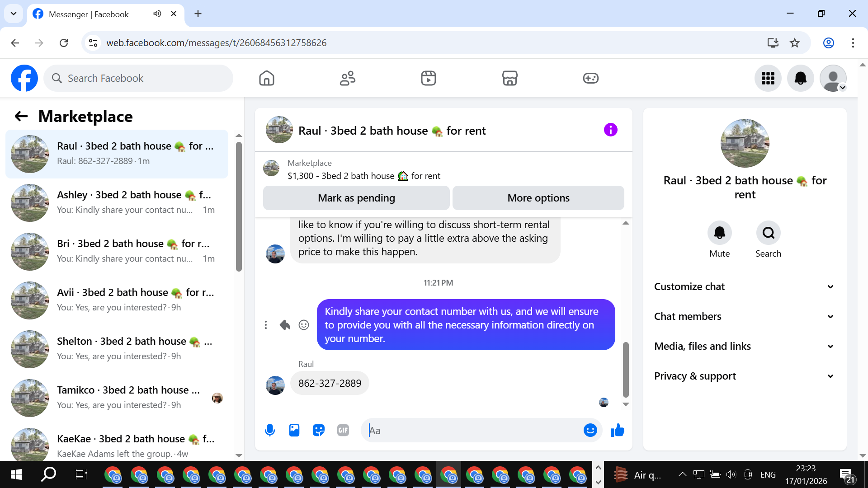This screenshot has height=488, width=868.
Task: Toggle the purple conversation information button
Action: [610, 130]
